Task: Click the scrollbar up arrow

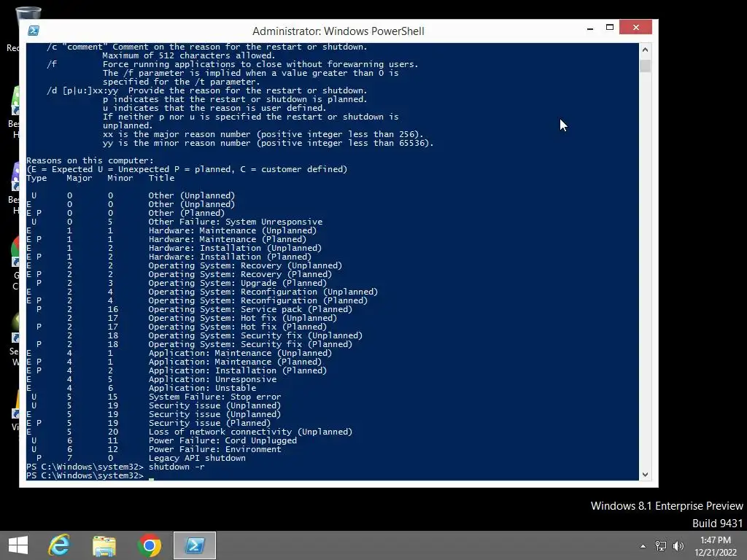Action: 645,50
